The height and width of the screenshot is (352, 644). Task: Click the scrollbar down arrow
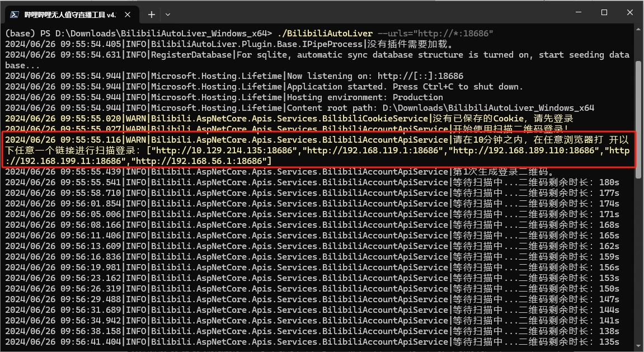(x=638, y=348)
